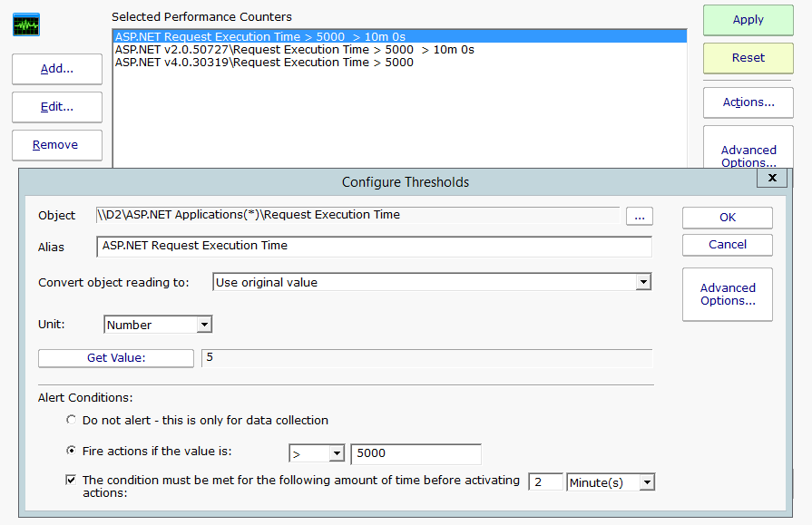
Task: Select the ASP.NET v4.0.30319 counter entry
Action: click(264, 63)
